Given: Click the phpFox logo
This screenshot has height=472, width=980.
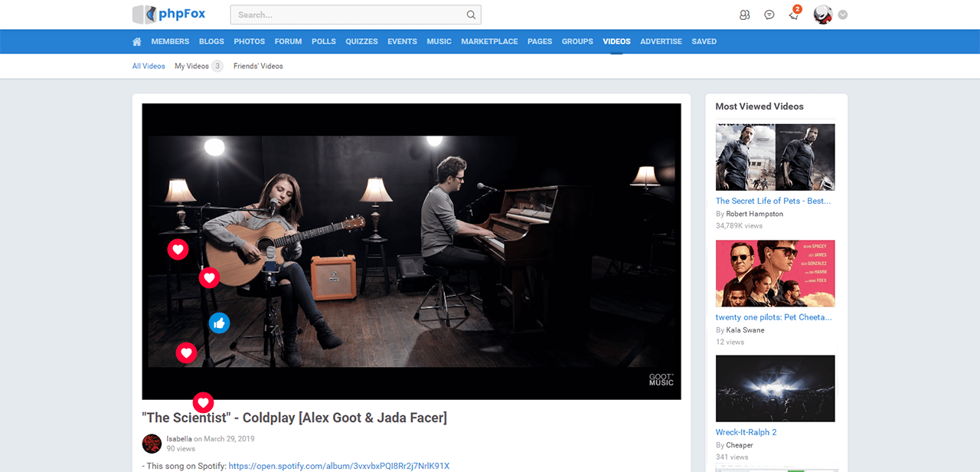Looking at the screenshot, I should click(169, 15).
